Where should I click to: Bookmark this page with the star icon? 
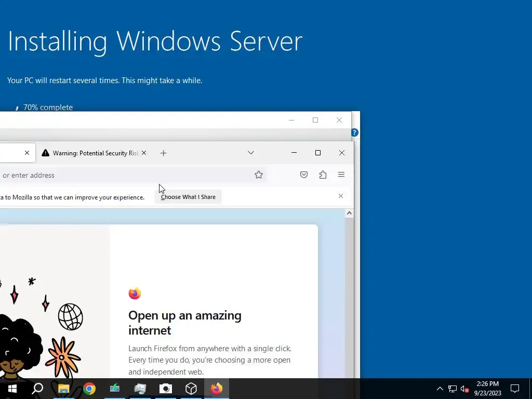click(259, 175)
